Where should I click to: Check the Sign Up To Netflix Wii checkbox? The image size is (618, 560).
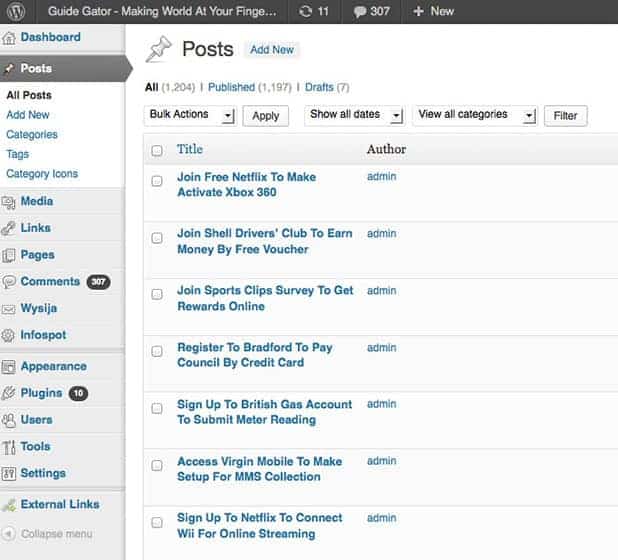(x=157, y=523)
